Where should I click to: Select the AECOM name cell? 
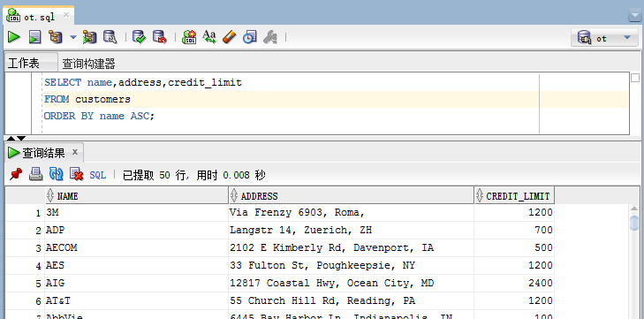click(136, 248)
